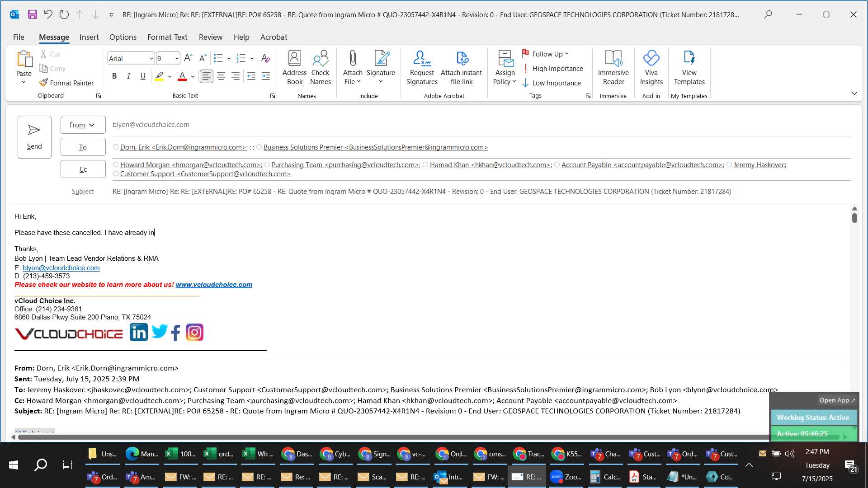Screen dimensions: 868x488
Task: Toggle underline formatting
Action: 143,76
